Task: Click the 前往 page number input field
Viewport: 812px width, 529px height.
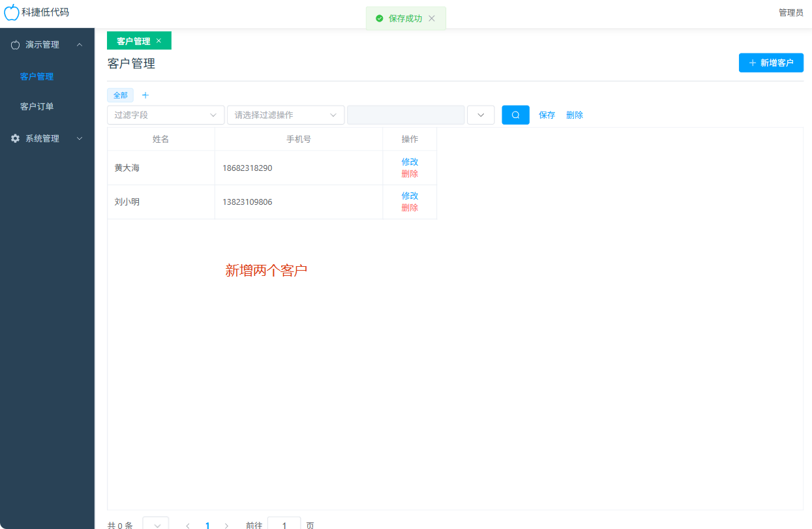Action: (x=284, y=524)
